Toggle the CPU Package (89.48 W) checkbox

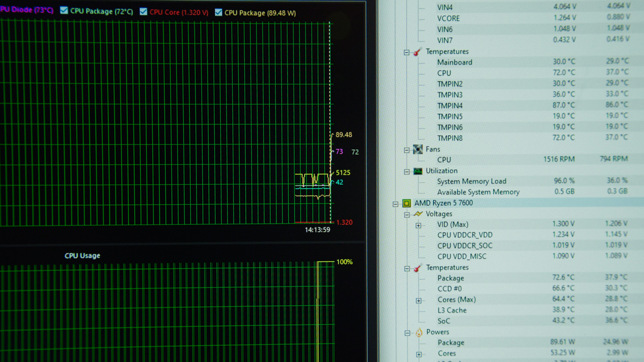pos(218,12)
